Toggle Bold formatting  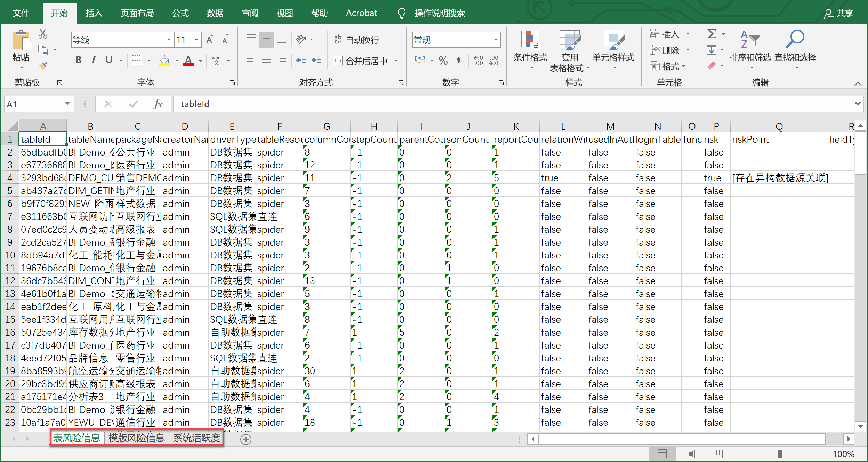[x=78, y=60]
